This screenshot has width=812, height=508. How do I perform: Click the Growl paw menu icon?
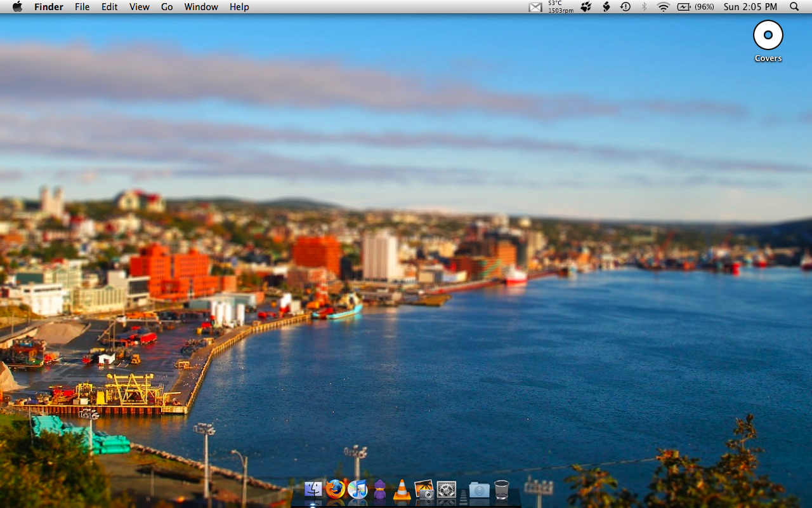coord(586,7)
